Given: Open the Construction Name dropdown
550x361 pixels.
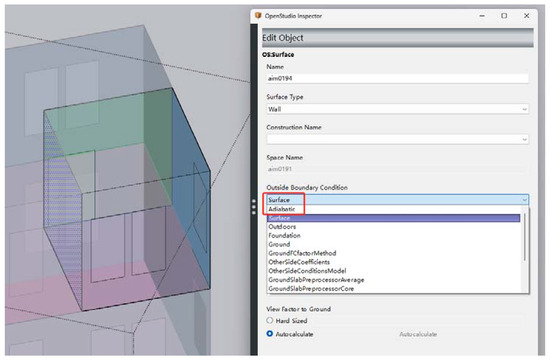Looking at the screenshot, I should 397,139.
